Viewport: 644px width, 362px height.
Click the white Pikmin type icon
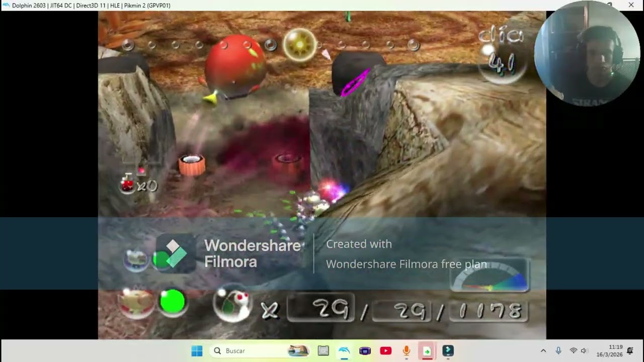(x=232, y=305)
